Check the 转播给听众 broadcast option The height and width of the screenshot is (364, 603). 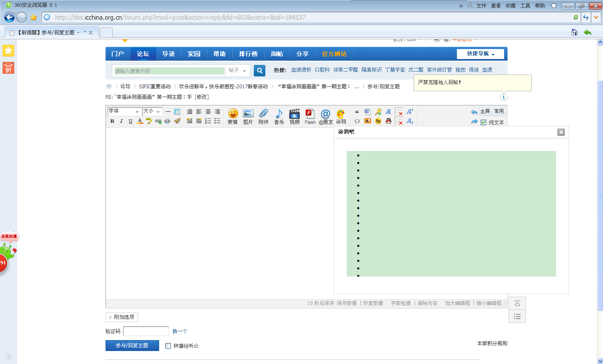(168, 346)
